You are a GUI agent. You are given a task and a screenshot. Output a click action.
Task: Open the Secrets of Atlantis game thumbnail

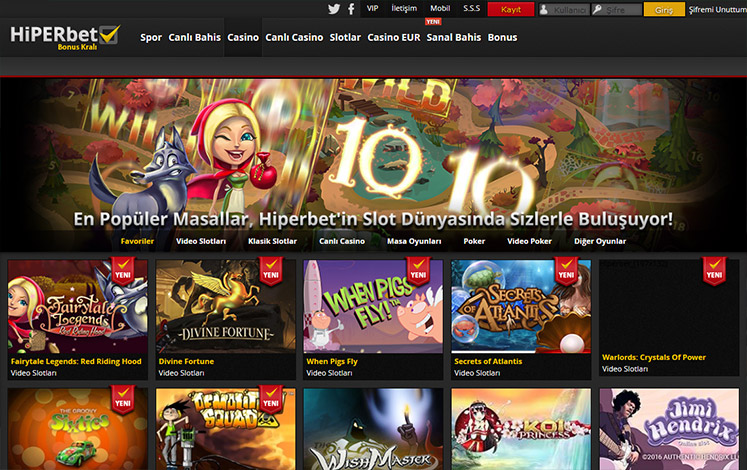tap(521, 306)
